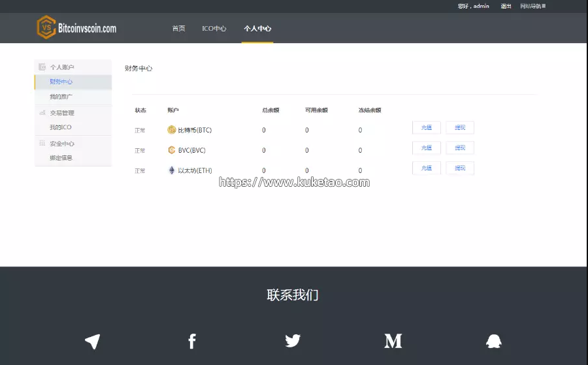Click the BVC coin icon
This screenshot has width=588, height=365.
pos(171,150)
